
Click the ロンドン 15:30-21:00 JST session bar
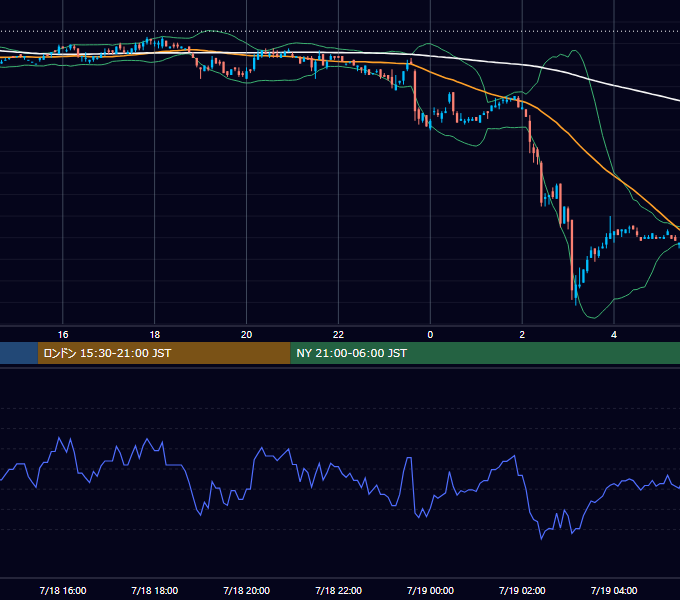pos(164,353)
